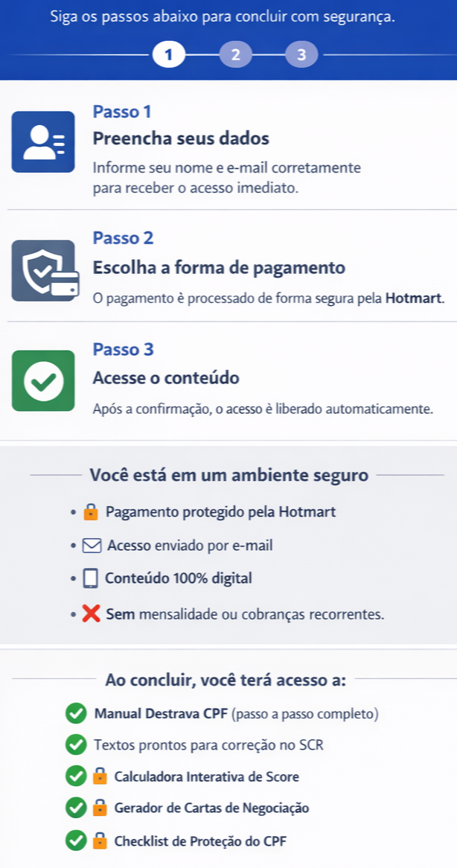Click the envelope icon for e-mail access
This screenshot has height=868, width=457.
pyautogui.click(x=92, y=546)
